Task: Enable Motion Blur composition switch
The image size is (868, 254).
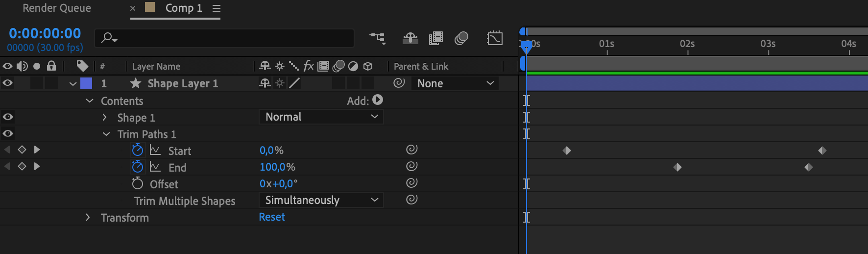Action: pos(461,38)
